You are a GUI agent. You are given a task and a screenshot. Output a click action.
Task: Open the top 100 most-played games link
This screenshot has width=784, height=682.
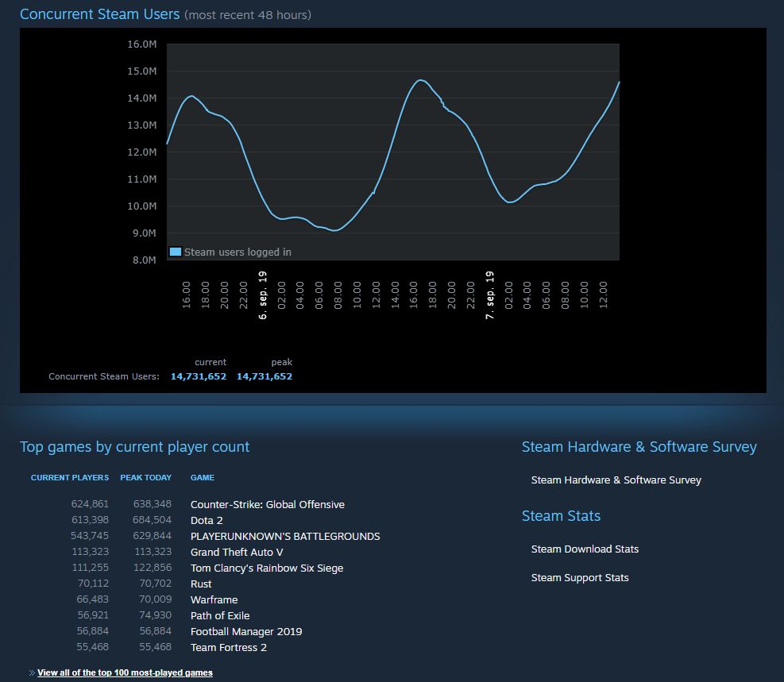tap(125, 672)
